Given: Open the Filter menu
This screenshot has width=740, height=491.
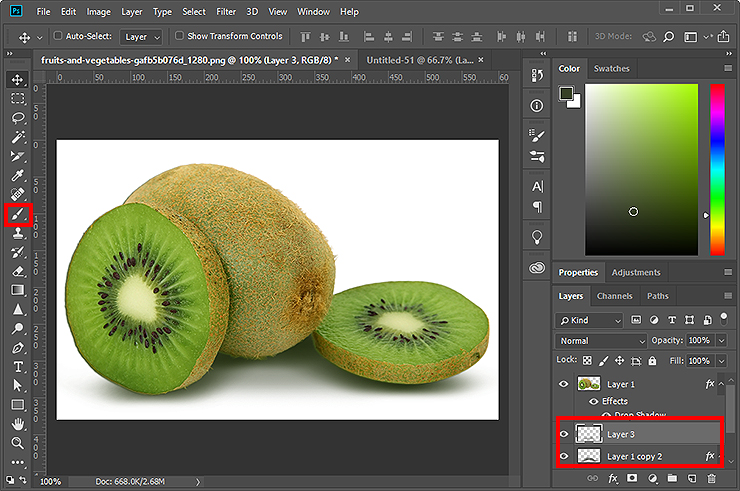Looking at the screenshot, I should pos(226,12).
